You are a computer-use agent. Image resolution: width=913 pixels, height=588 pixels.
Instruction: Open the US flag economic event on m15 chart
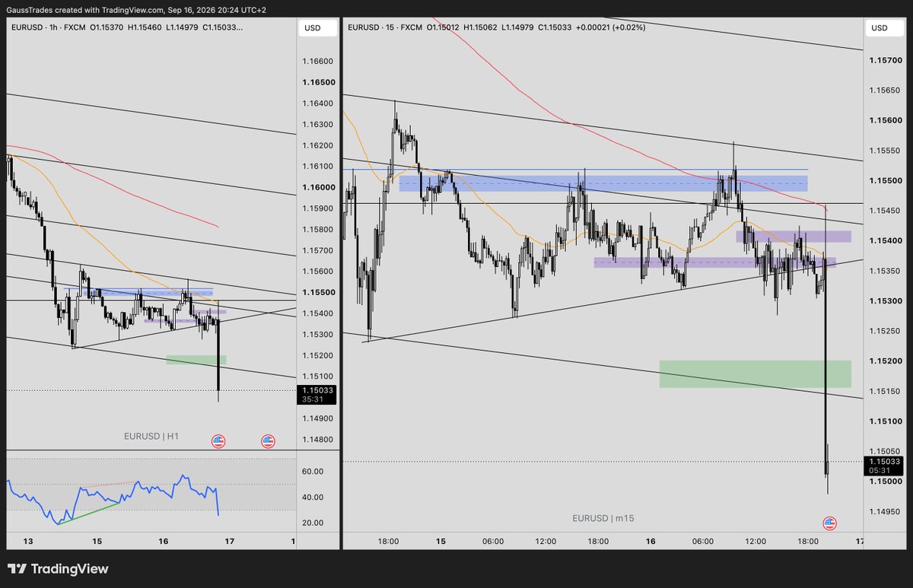tap(829, 523)
